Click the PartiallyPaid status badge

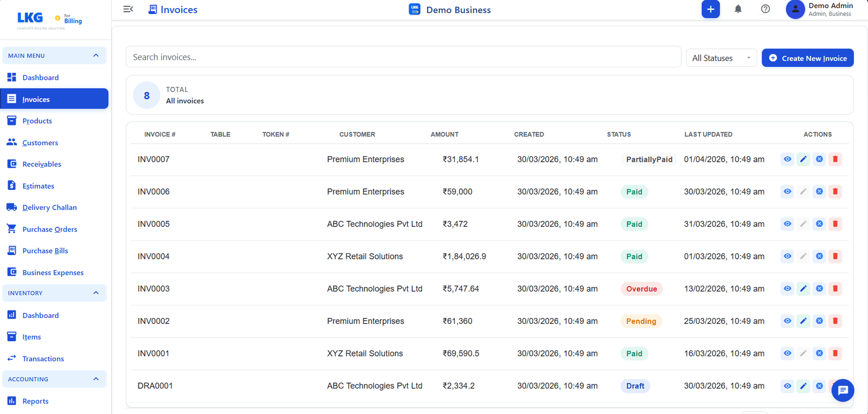coord(649,160)
